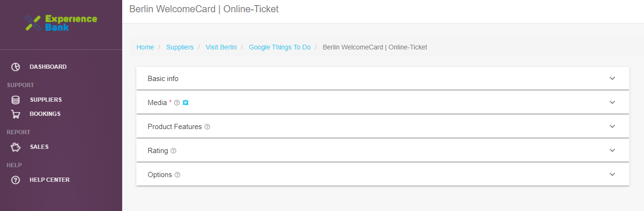Click the help icon next to Rating
Viewport: 644px width, 211px height.
click(173, 151)
